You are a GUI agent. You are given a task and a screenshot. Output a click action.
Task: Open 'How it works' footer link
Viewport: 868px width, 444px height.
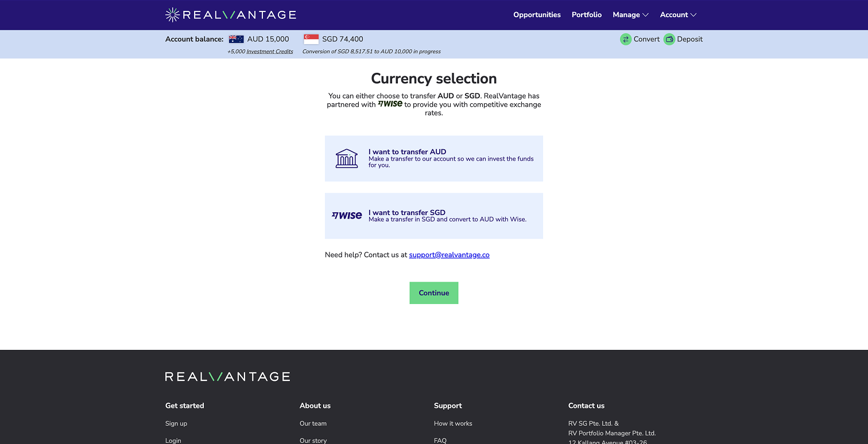(x=453, y=424)
